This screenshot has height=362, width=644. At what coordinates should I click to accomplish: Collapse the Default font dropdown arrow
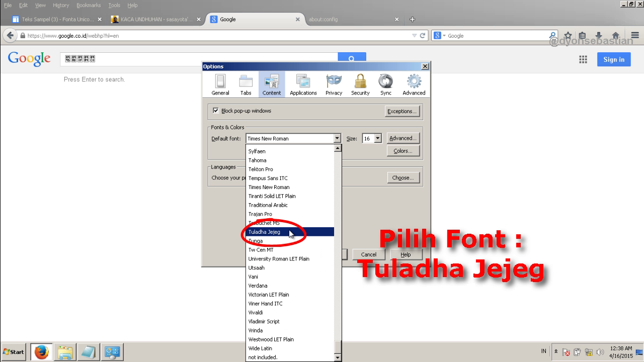(x=337, y=138)
